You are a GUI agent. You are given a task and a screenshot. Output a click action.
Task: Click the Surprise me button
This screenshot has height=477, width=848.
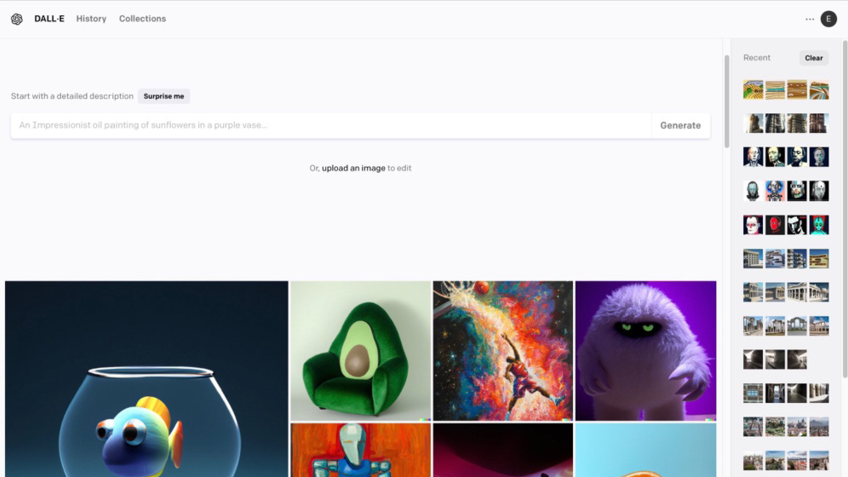(164, 96)
